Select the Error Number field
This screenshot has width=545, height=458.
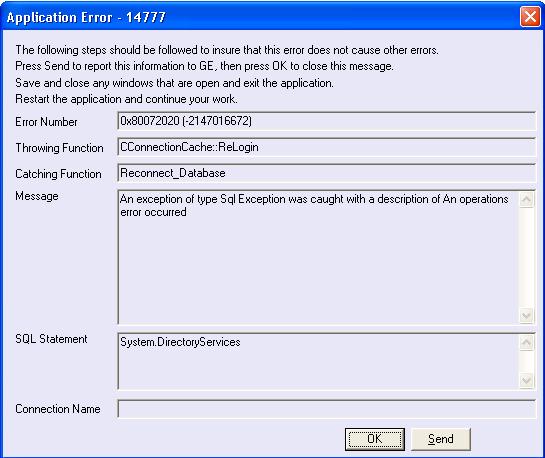pyautogui.click(x=326, y=121)
